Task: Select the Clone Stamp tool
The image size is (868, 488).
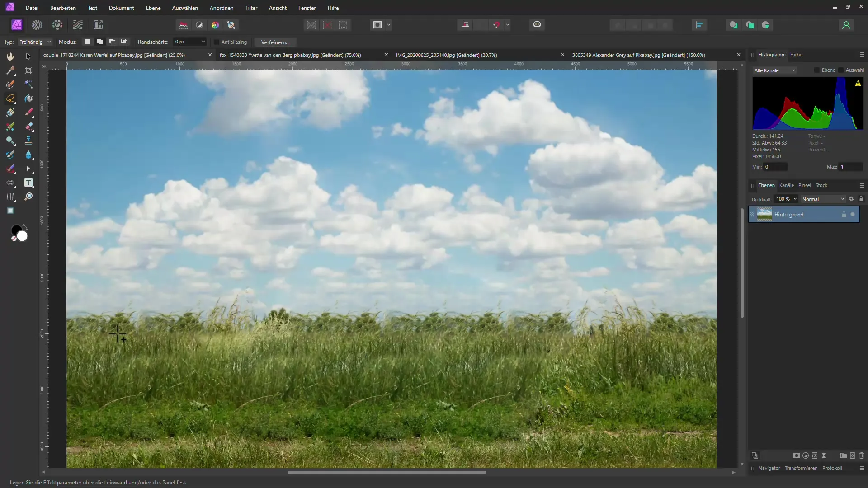Action: coord(28,141)
